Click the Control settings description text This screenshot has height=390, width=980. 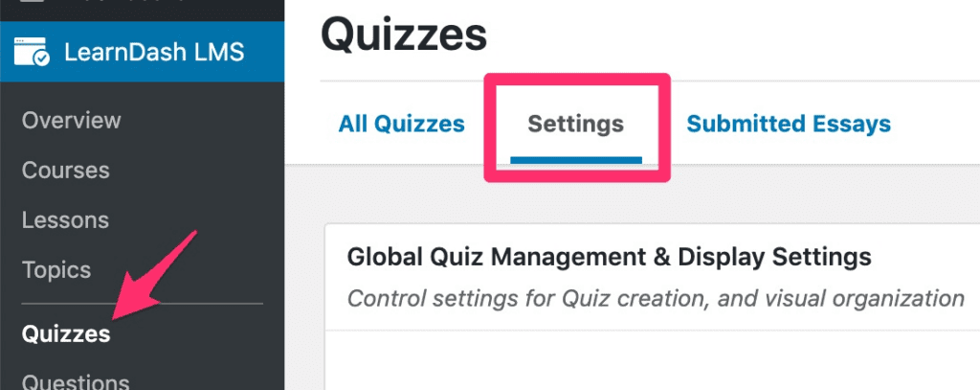point(656,299)
